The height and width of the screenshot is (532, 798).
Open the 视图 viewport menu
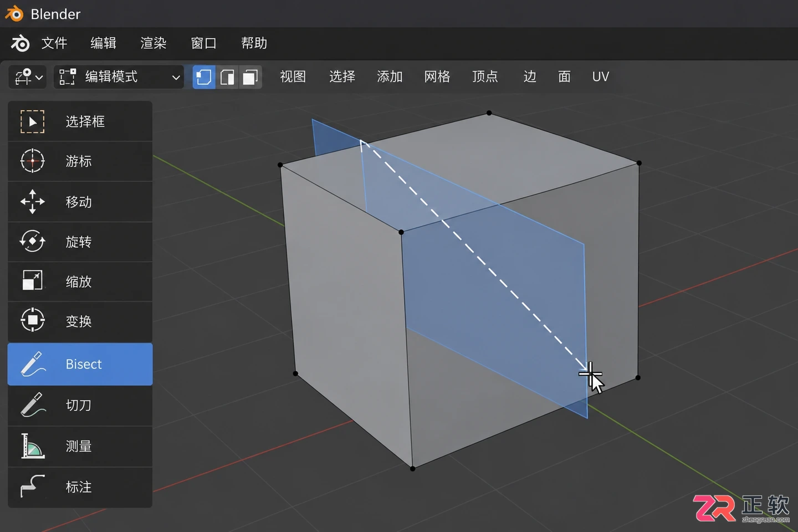[x=293, y=76]
